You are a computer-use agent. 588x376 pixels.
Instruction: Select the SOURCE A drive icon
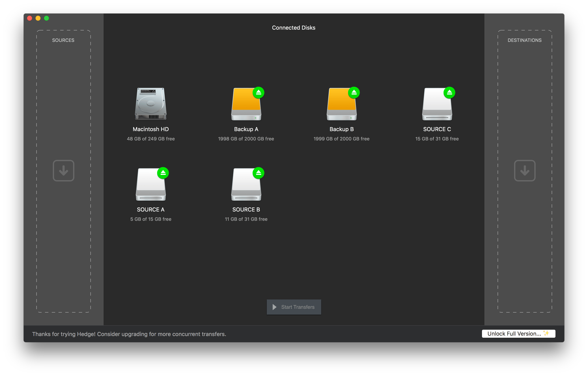tap(151, 185)
